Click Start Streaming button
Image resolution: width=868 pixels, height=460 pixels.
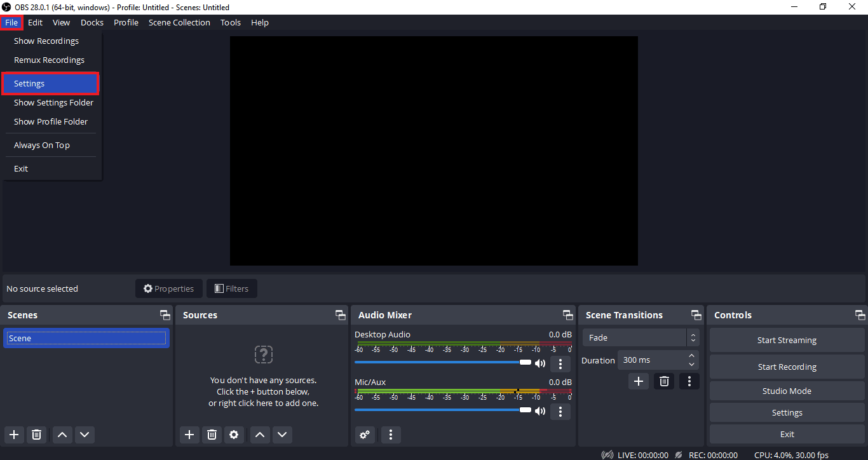787,340
